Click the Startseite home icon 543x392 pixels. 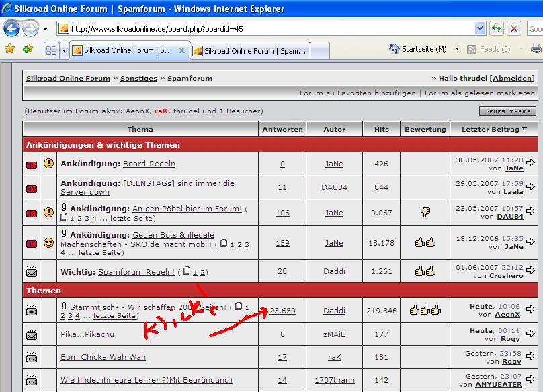(394, 49)
